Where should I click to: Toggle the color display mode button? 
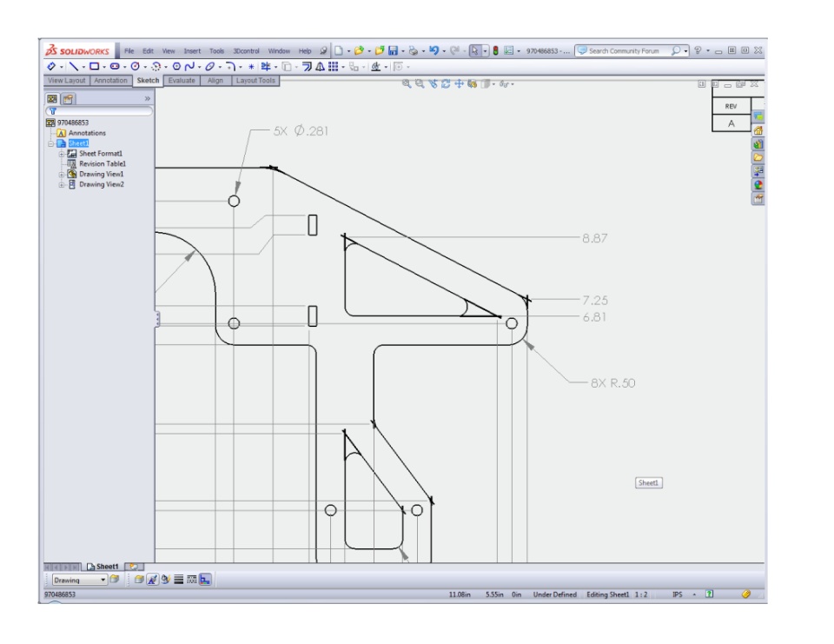pos(205,579)
